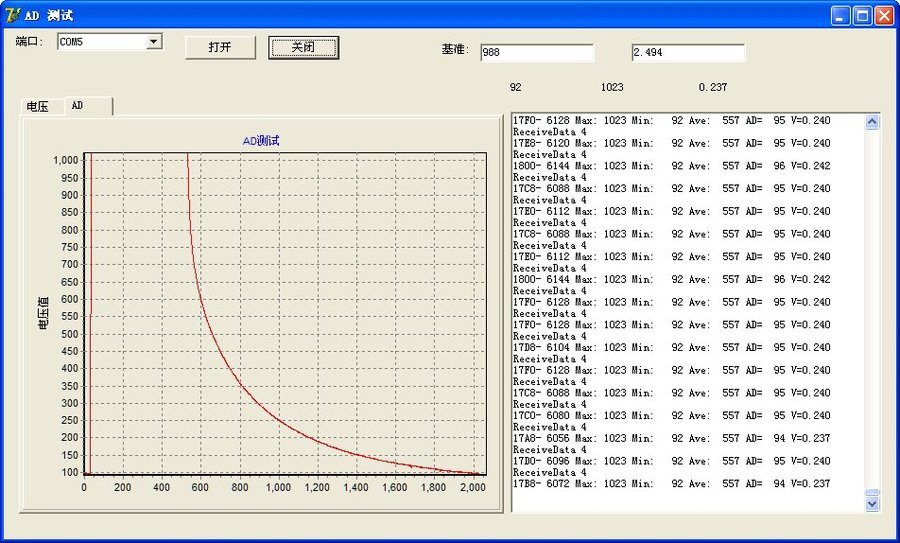The height and width of the screenshot is (543, 900).
Task: Minimize the AD 测试 window
Action: [841, 15]
